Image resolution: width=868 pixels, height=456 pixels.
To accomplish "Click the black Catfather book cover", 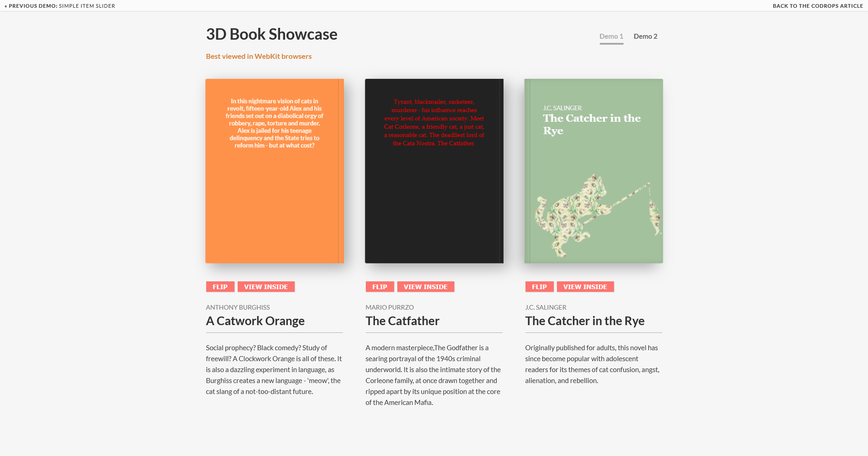I will tap(434, 205).
